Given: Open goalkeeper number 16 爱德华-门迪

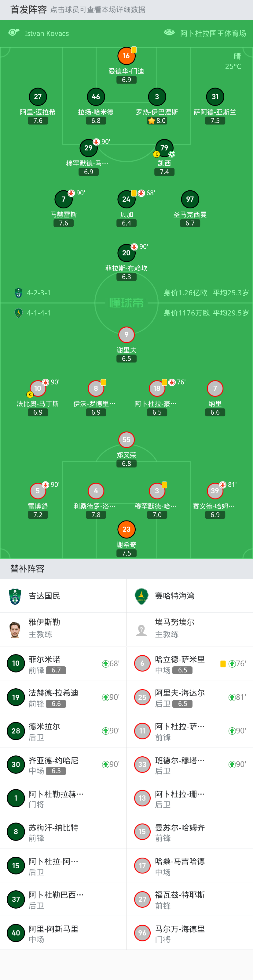Looking at the screenshot, I should [x=127, y=56].
